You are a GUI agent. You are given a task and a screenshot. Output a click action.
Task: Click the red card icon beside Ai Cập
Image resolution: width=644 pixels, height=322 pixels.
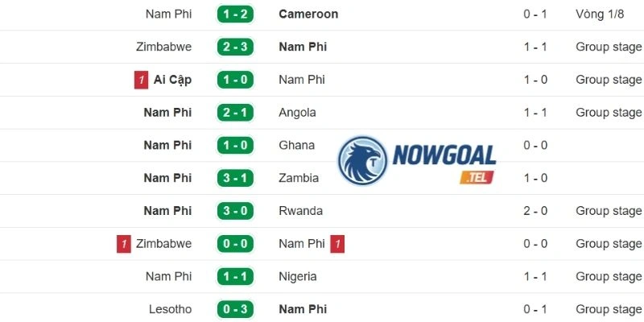pyautogui.click(x=142, y=80)
